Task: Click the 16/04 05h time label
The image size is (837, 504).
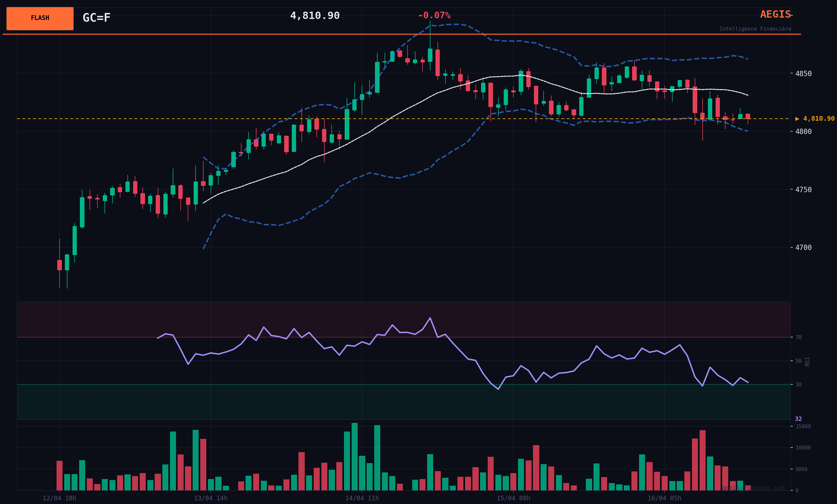Action: point(664,498)
